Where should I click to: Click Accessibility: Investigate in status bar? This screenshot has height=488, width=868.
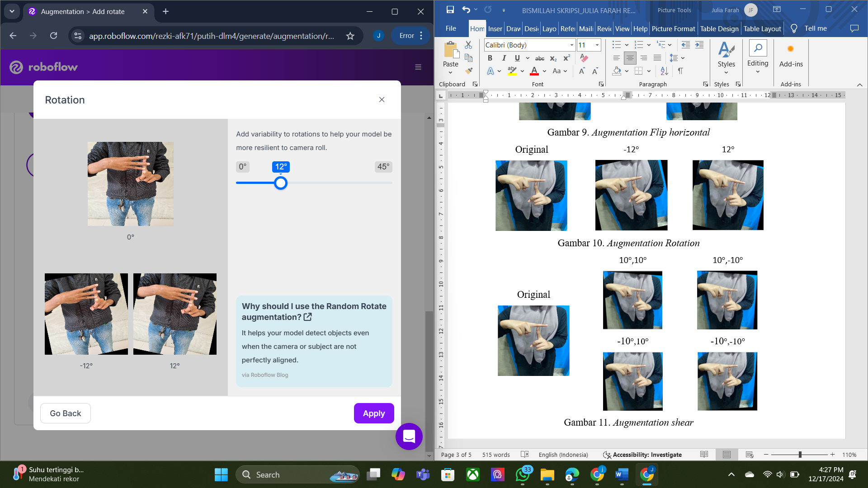[642, 455]
